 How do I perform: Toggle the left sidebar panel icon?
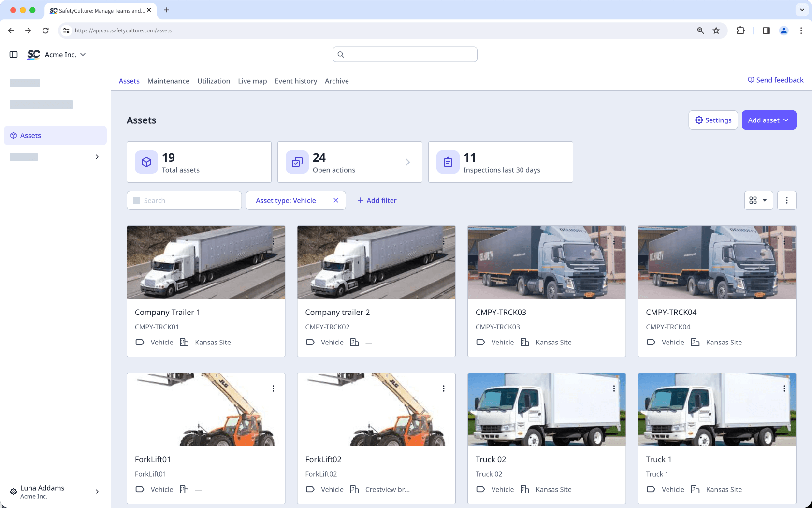click(x=14, y=55)
